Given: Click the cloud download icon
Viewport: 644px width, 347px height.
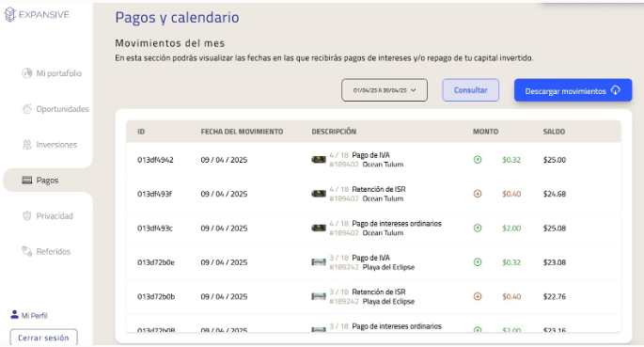Looking at the screenshot, I should [615, 90].
